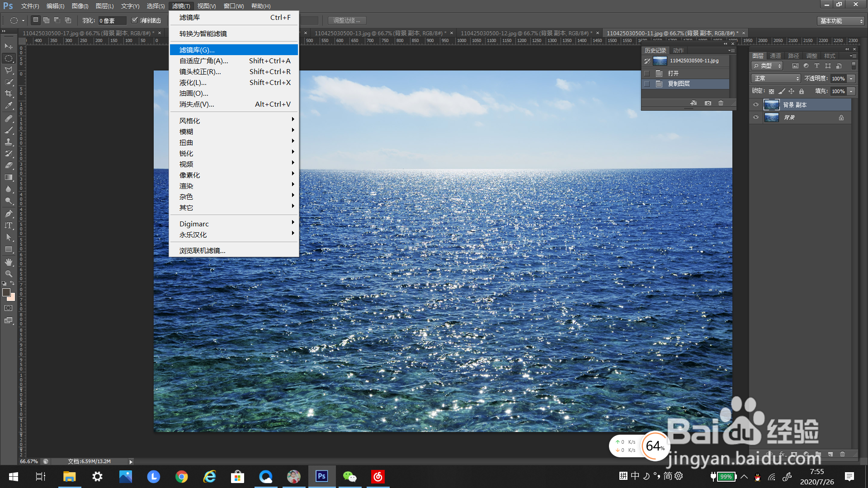Toggle the 消除锯齿 anti-alias checkbox
Image resolution: width=868 pixels, height=488 pixels.
134,20
